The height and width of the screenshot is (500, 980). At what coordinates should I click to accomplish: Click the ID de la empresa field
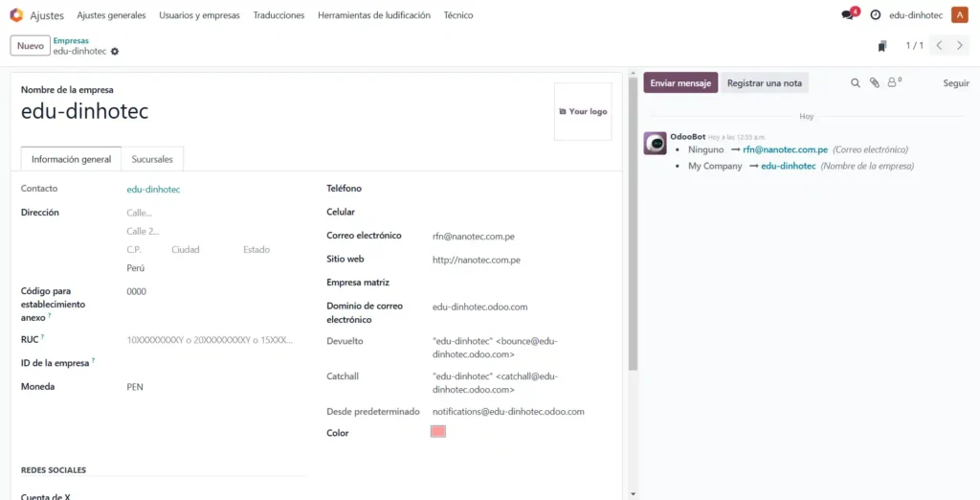[215, 363]
